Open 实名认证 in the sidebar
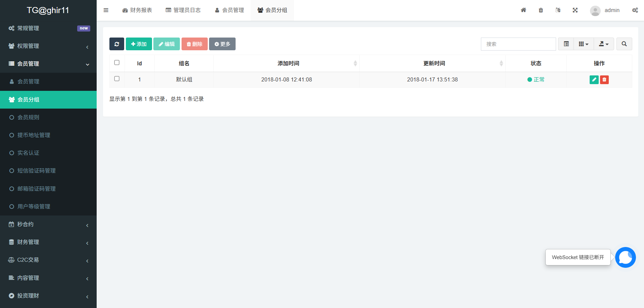Screen dimensions: 644x308 pyautogui.click(x=48, y=153)
